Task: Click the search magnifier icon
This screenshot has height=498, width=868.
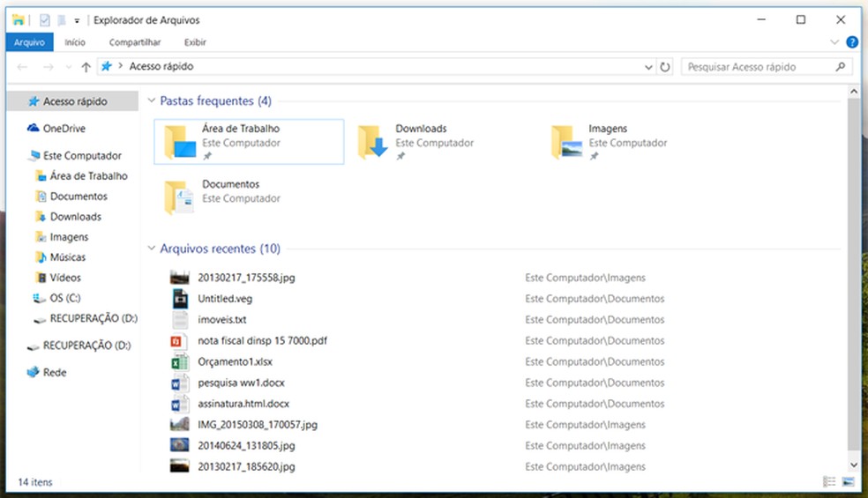Action: (841, 66)
